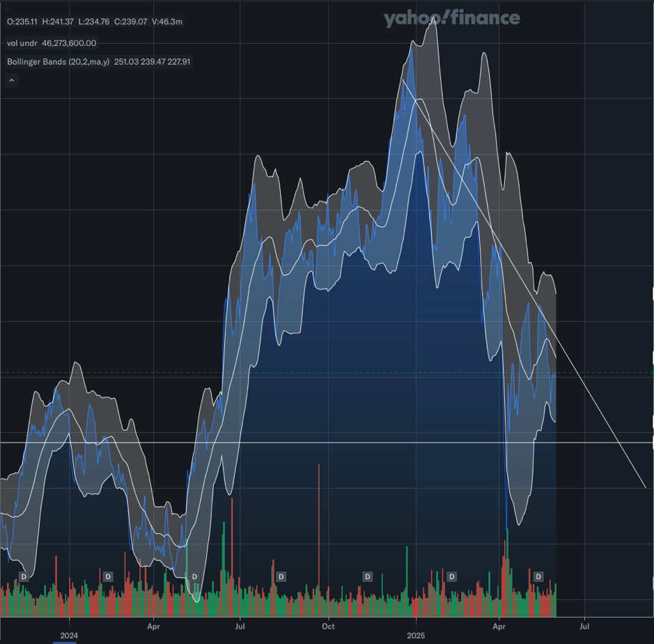Image resolution: width=654 pixels, height=644 pixels.
Task: Open the dividend marker dated May 2024
Action: click(194, 576)
